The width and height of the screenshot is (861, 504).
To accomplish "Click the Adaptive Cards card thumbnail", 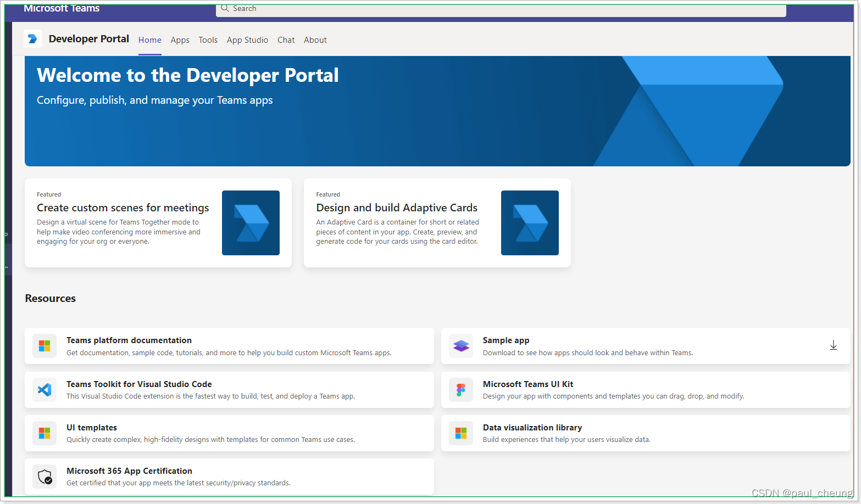I will pyautogui.click(x=530, y=223).
